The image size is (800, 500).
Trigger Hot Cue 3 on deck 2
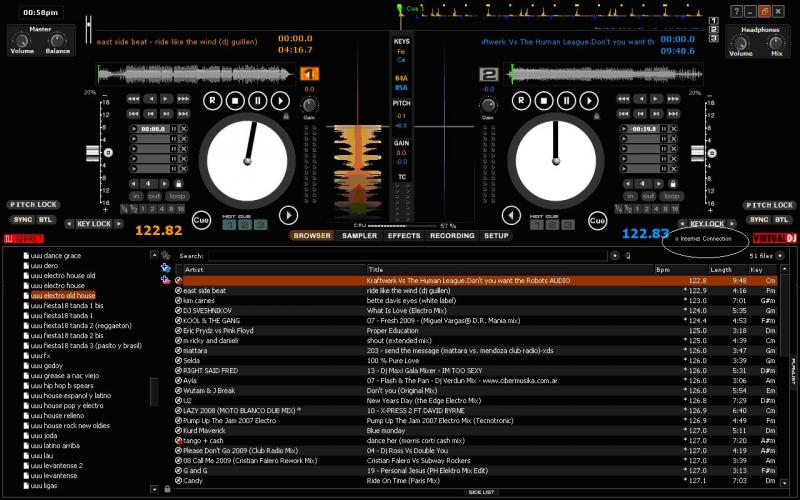click(x=568, y=224)
